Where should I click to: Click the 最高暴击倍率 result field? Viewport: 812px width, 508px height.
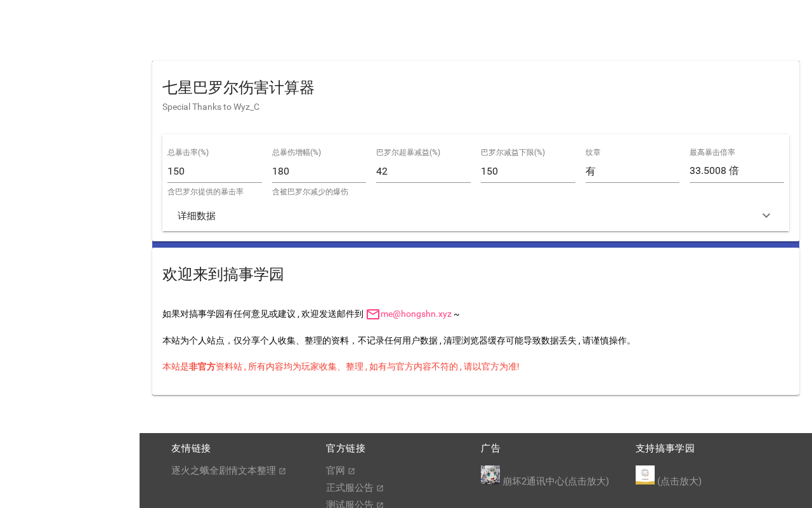pos(737,171)
